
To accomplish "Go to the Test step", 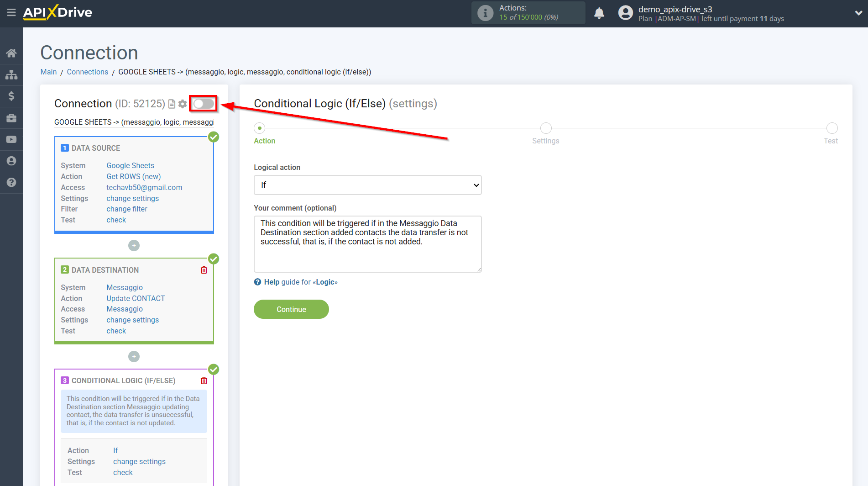I will [832, 128].
